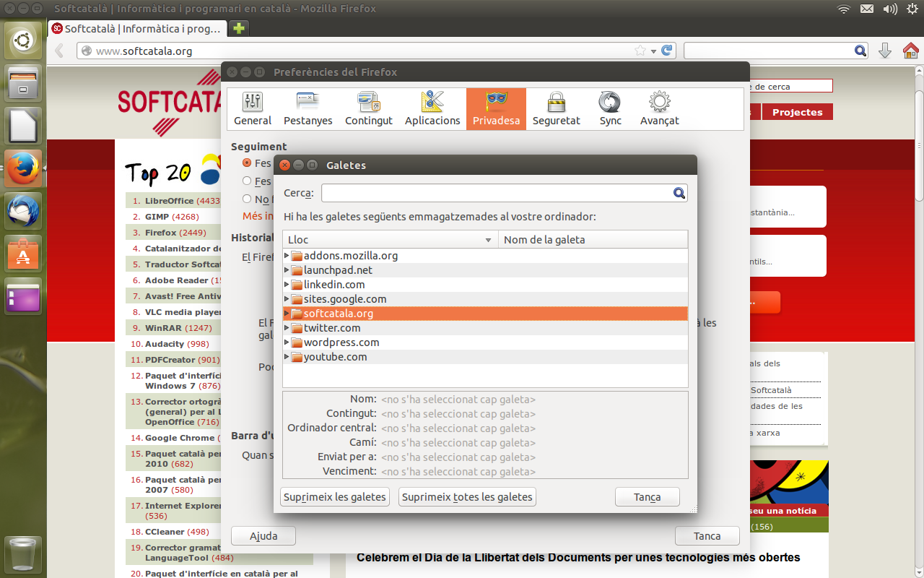Open the system gear menu

(x=911, y=9)
